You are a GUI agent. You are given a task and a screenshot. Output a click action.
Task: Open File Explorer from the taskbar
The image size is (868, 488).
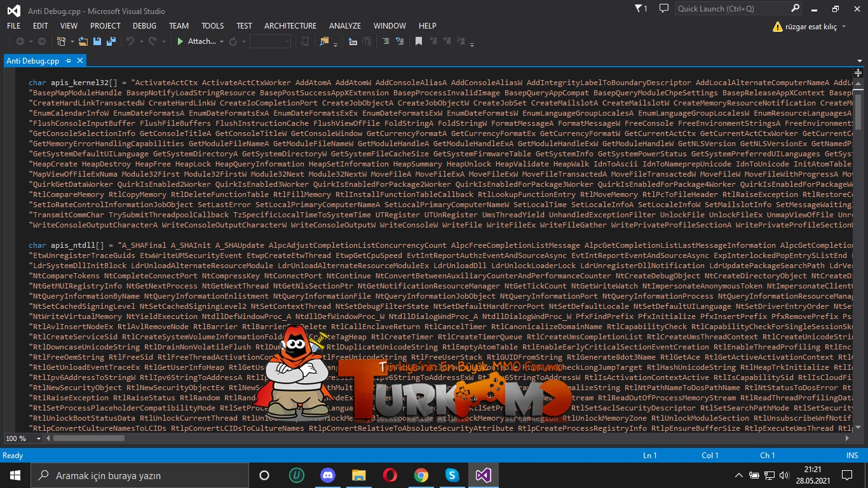coord(359,475)
